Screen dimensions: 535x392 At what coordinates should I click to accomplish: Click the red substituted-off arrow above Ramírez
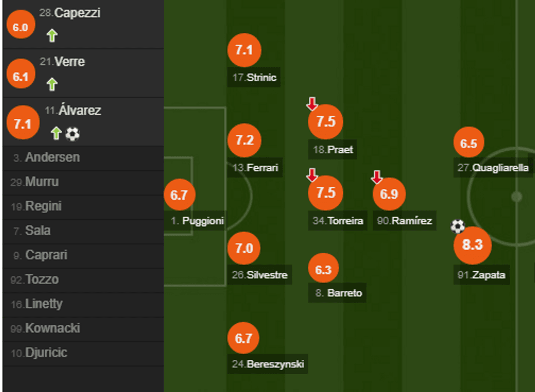pos(377,177)
